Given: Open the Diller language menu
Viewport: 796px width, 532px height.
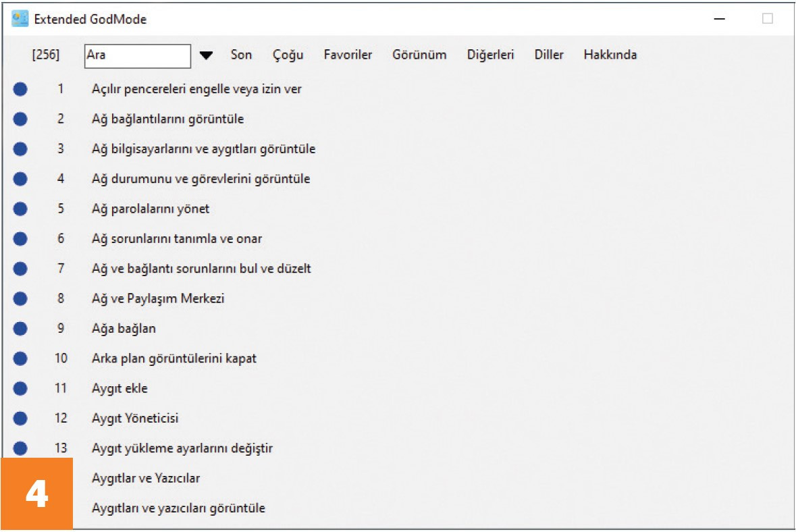Looking at the screenshot, I should tap(549, 55).
